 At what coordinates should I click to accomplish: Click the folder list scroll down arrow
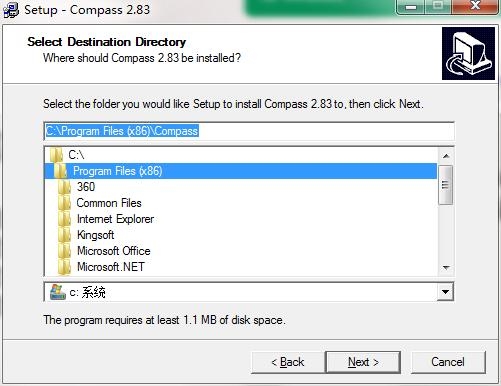(446, 268)
